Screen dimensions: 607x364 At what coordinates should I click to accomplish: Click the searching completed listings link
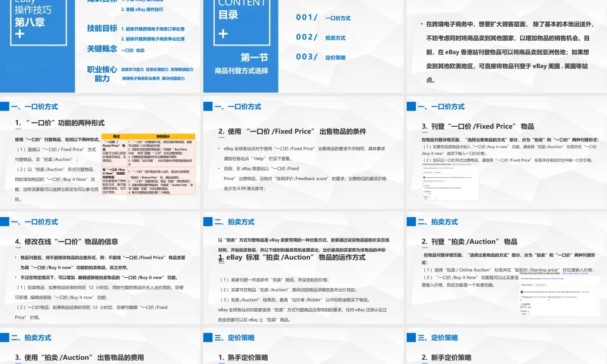552,278
